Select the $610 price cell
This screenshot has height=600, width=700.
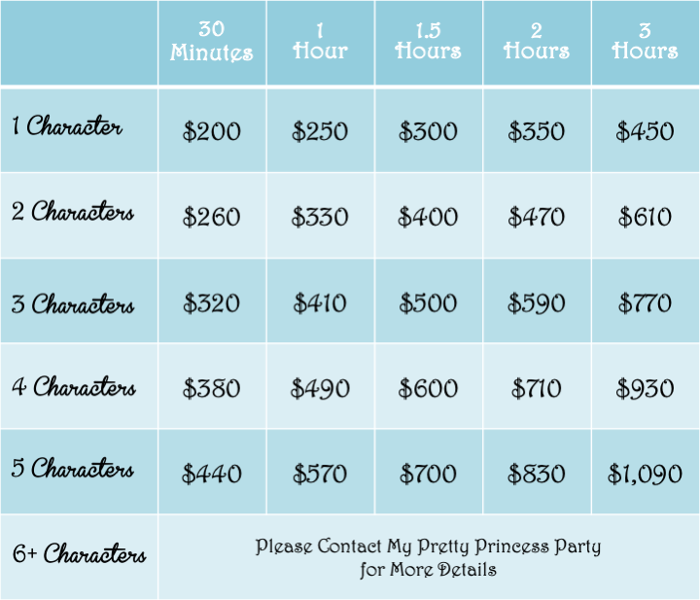pyautogui.click(x=646, y=217)
